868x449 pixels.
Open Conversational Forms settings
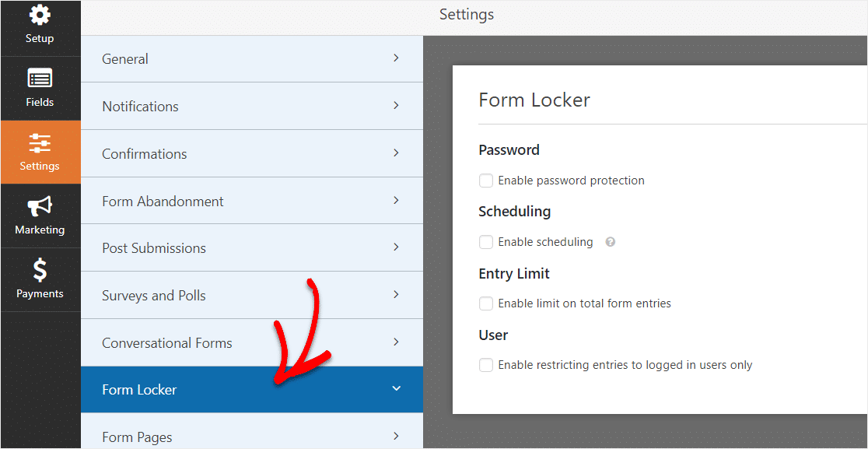[252, 342]
